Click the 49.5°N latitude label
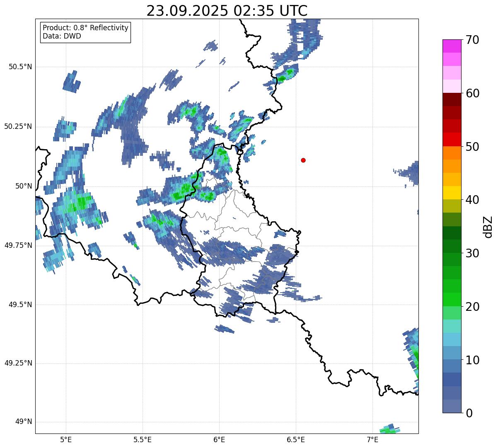 pos(20,305)
